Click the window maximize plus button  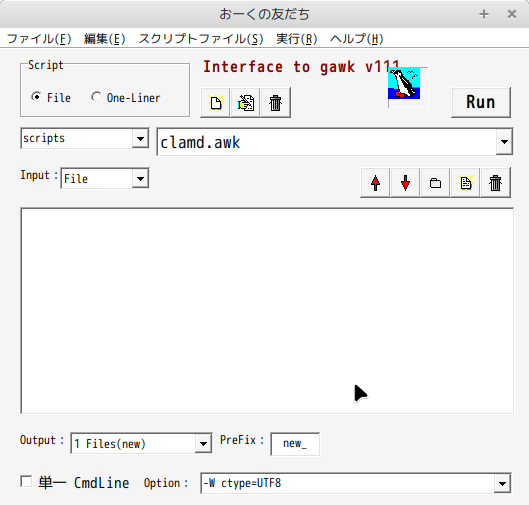coord(484,14)
